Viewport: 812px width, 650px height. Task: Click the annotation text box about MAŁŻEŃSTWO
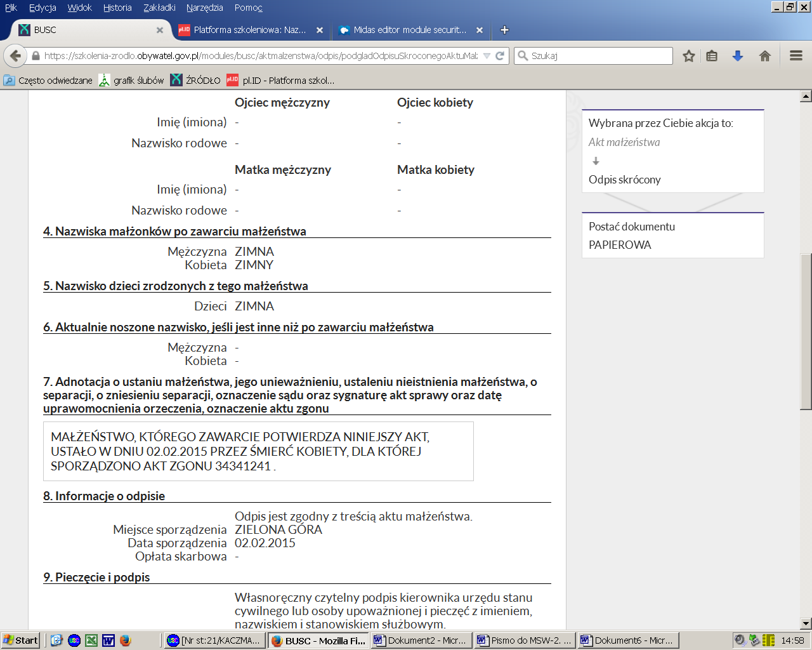pos(258,451)
